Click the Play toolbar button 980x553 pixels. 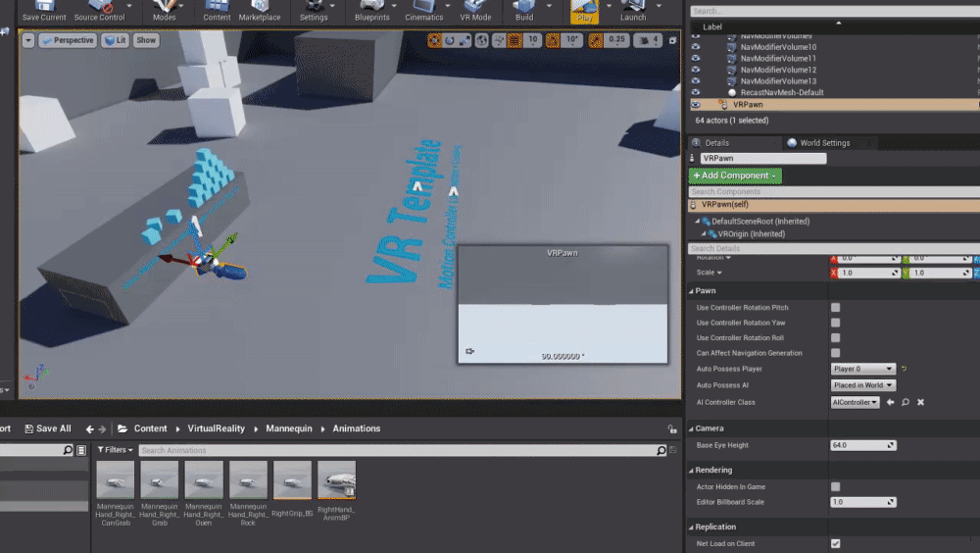tap(584, 11)
